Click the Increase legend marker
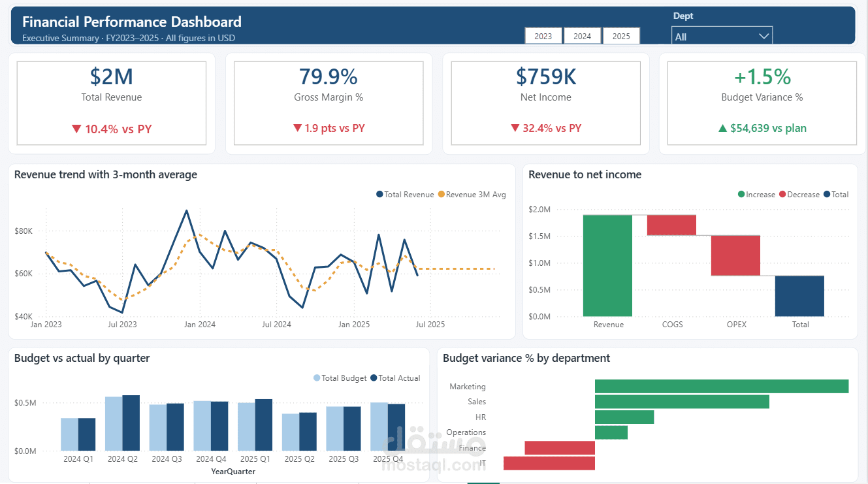 tap(741, 195)
